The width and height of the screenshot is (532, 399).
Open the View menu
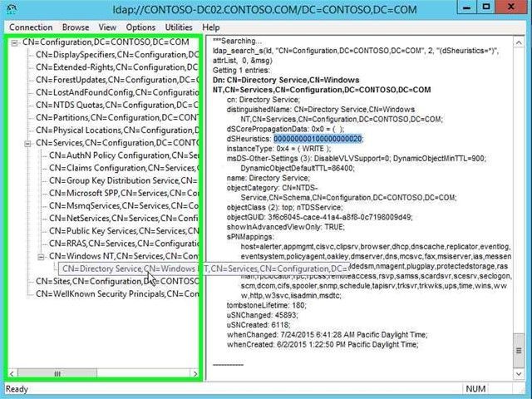tap(107, 27)
